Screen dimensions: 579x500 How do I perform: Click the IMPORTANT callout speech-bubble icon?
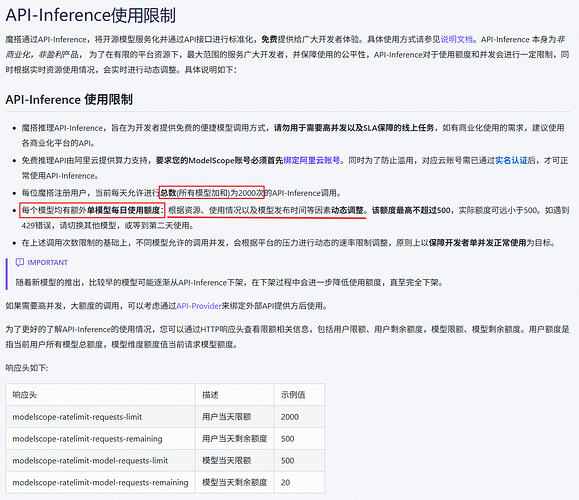(20, 262)
